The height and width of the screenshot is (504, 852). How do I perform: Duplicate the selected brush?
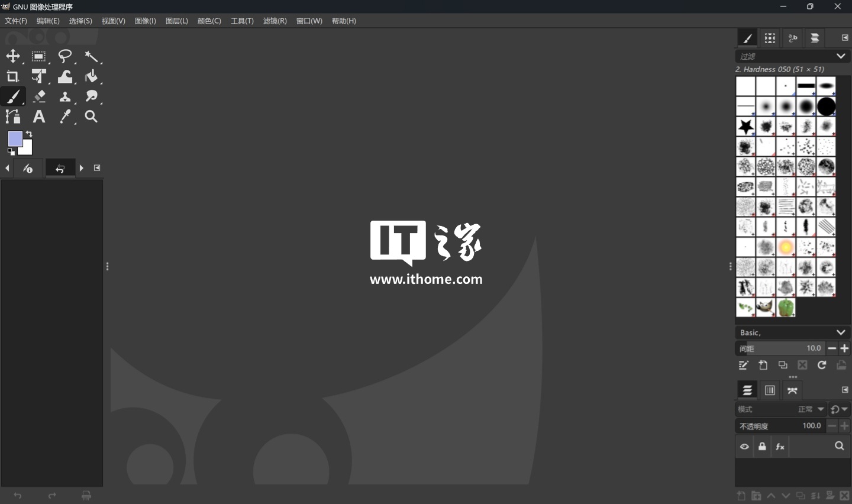pos(783,365)
